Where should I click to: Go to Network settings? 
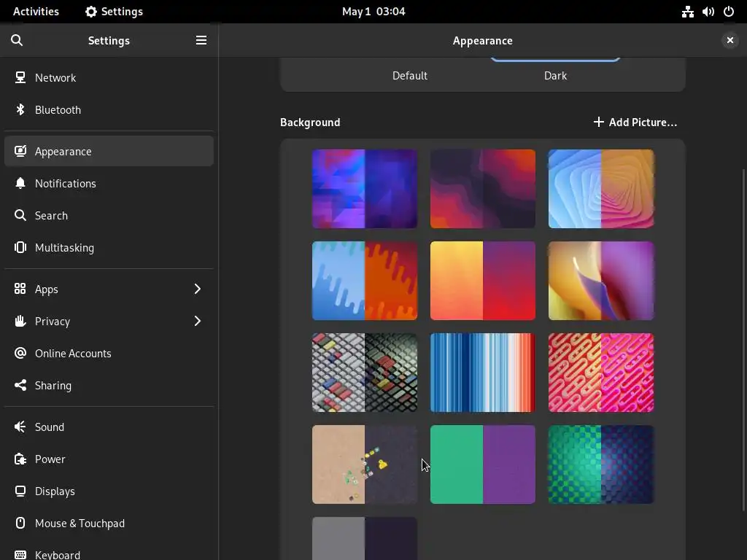(x=109, y=77)
